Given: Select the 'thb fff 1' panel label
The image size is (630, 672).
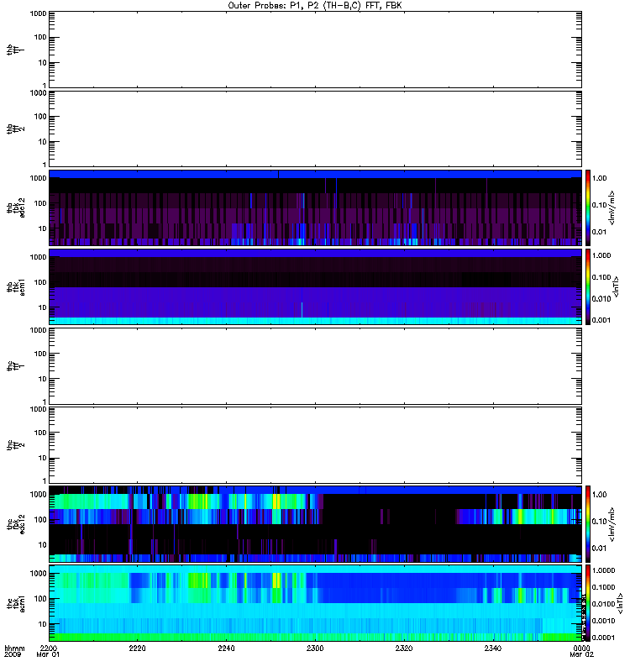Looking at the screenshot, I should pos(15,50).
